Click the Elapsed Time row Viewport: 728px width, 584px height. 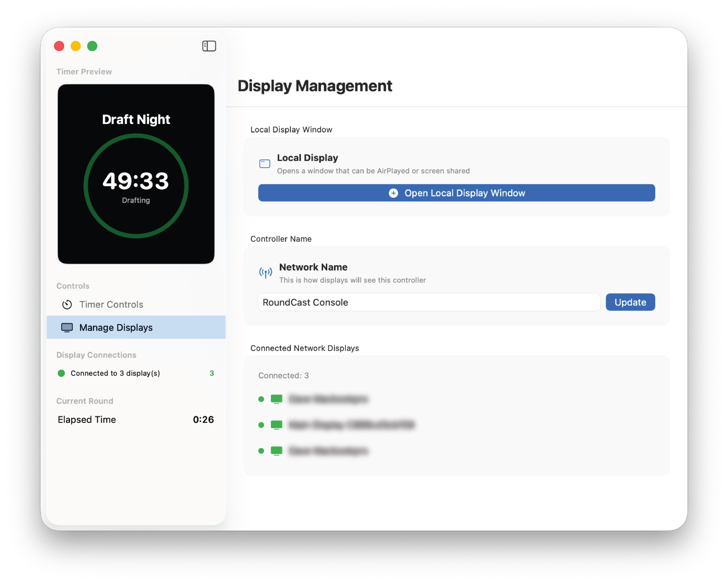(x=136, y=420)
